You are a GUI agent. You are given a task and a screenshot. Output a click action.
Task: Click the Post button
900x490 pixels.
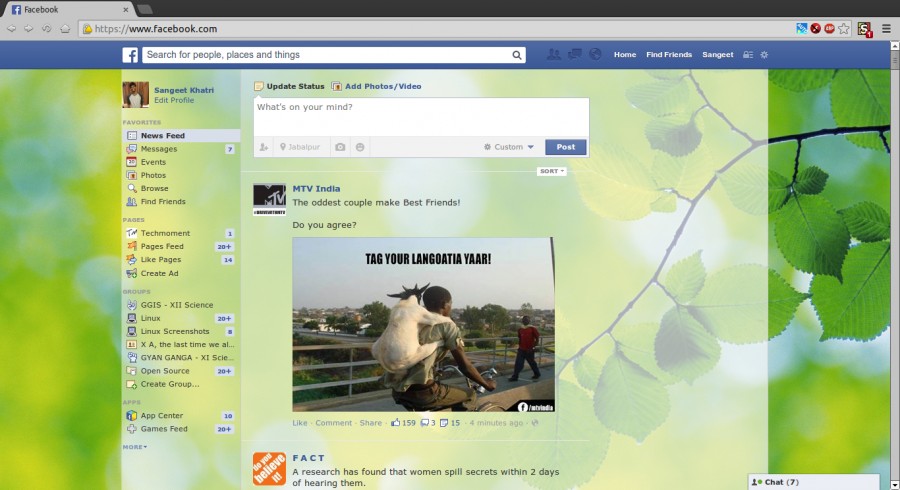565,147
